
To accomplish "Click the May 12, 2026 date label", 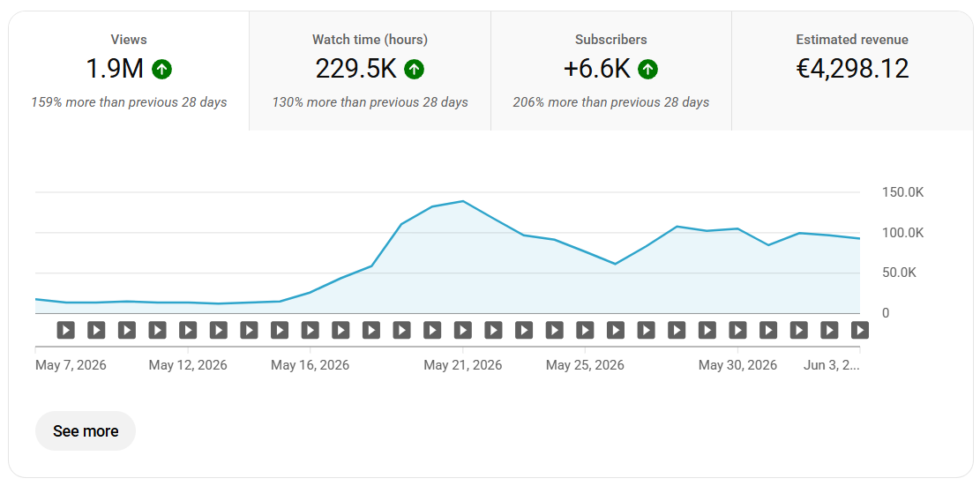I will (x=188, y=365).
